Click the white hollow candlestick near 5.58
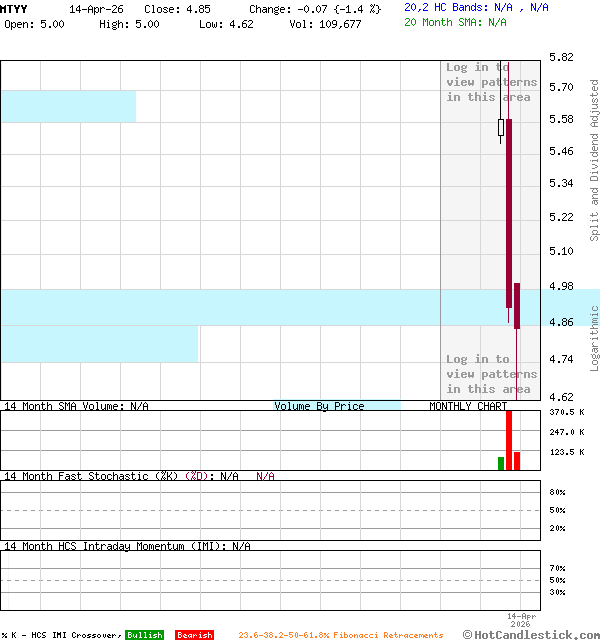Image resolution: width=600 pixels, height=640 pixels. pos(501,127)
